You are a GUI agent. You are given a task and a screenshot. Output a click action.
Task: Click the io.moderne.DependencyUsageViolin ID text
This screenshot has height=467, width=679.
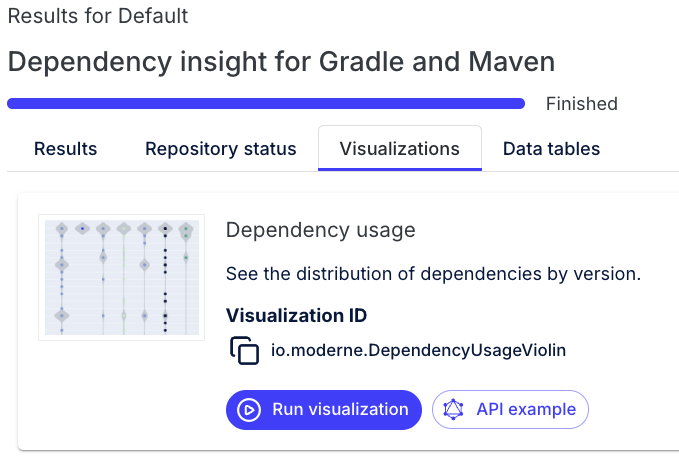419,351
